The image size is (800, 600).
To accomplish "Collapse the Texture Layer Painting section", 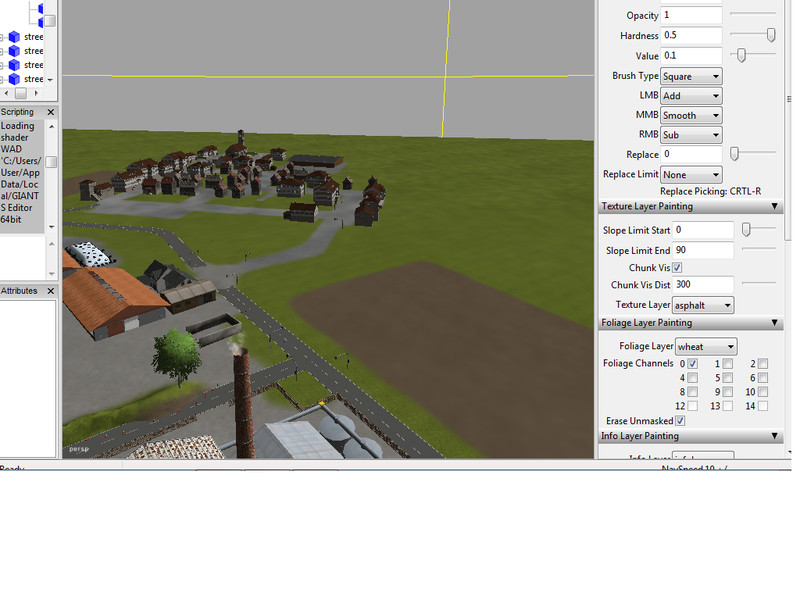I will [775, 207].
